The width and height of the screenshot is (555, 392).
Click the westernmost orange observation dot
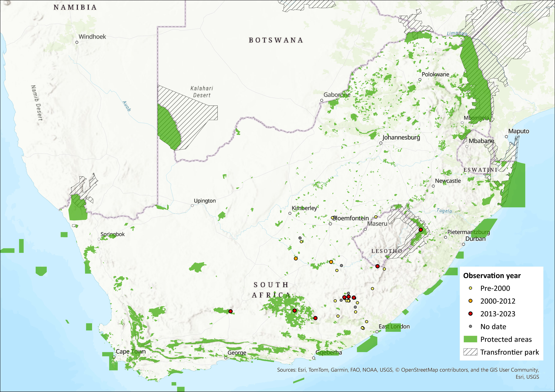(296, 258)
